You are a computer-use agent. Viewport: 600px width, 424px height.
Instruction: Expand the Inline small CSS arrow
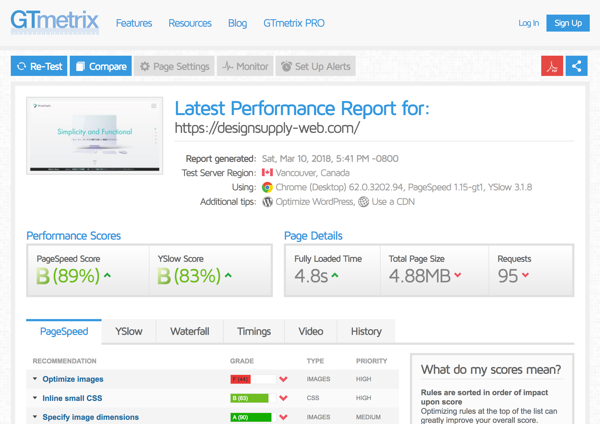35,398
